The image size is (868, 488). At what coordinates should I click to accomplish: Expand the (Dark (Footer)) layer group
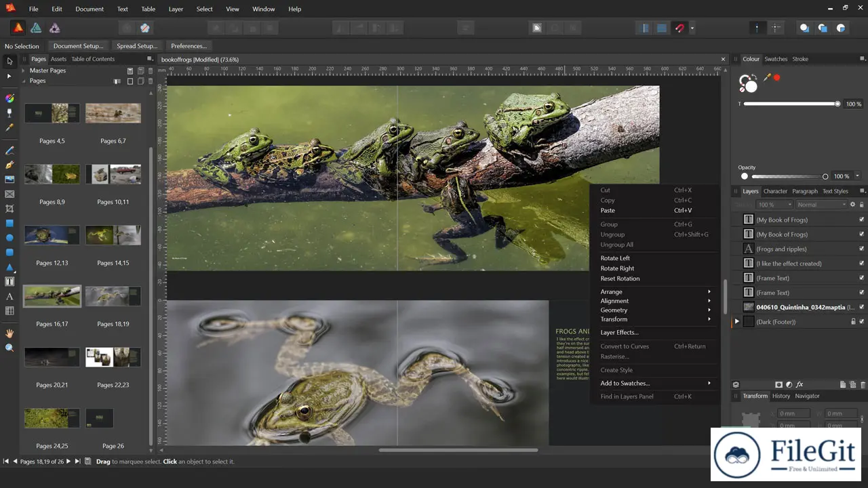tap(737, 322)
